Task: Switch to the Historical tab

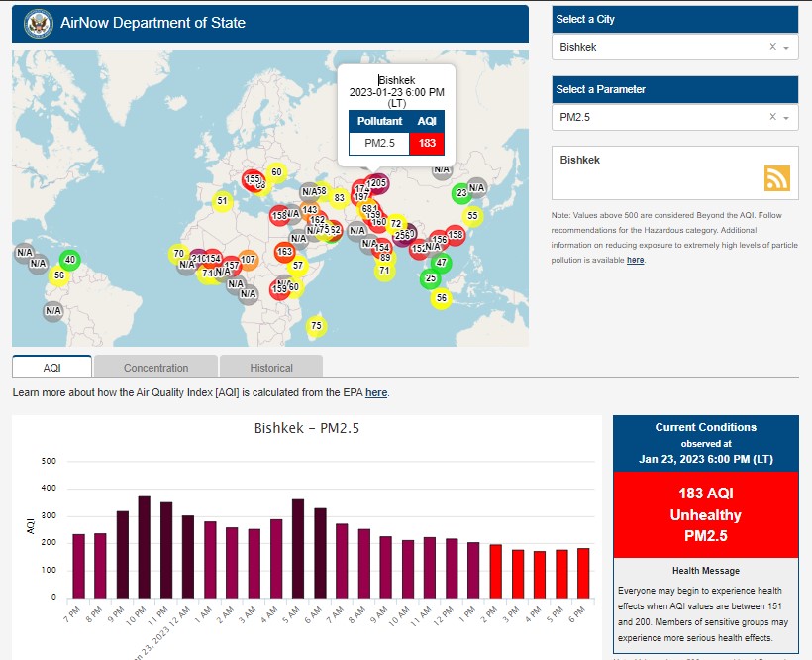Action: tap(271, 368)
